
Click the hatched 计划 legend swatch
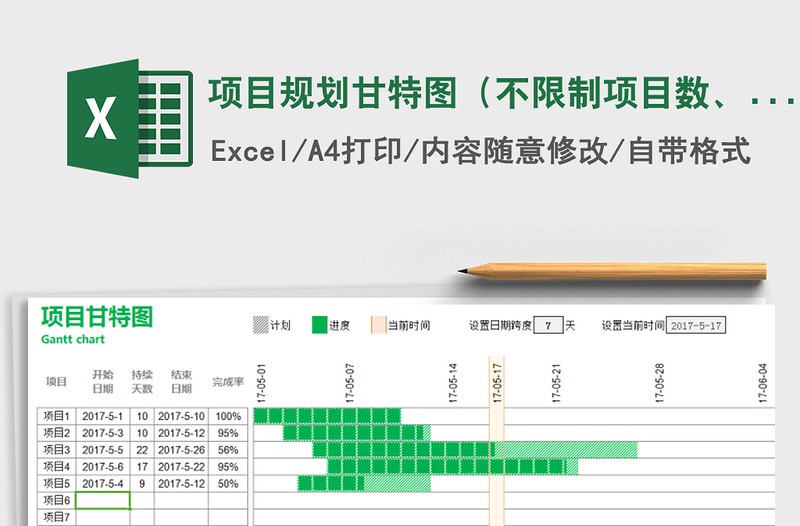pos(261,325)
